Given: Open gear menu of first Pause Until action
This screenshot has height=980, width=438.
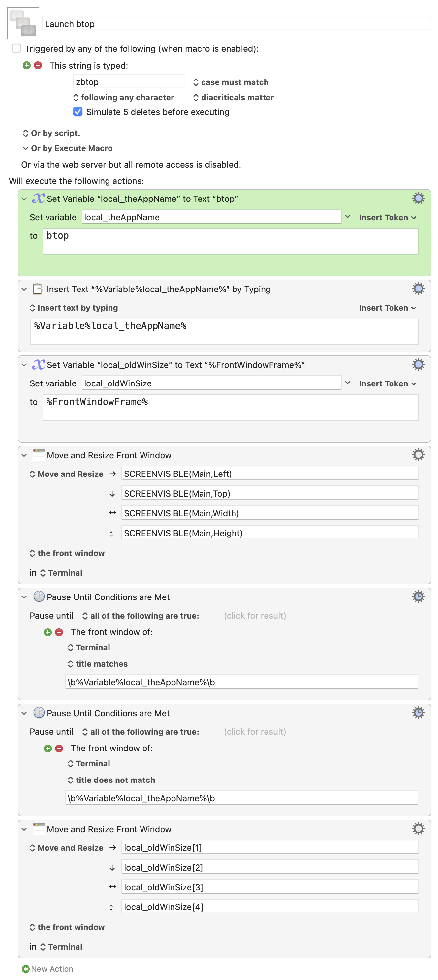Looking at the screenshot, I should tap(418, 596).
